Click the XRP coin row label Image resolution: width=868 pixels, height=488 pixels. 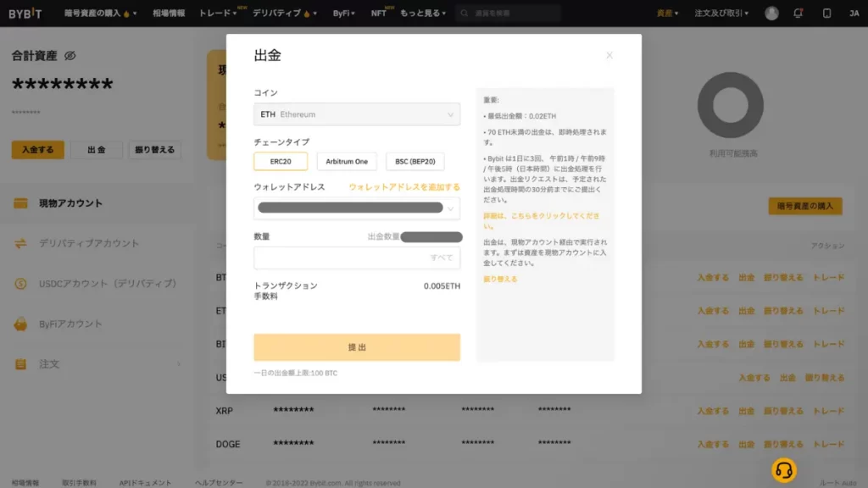click(224, 411)
